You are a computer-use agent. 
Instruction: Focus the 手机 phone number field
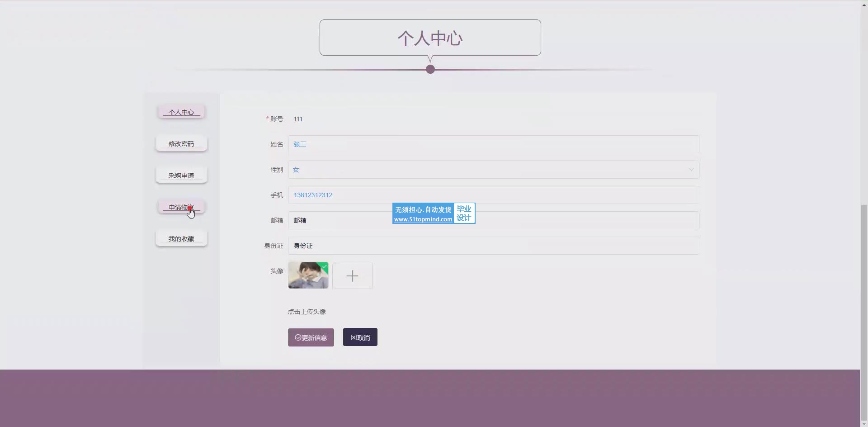coord(493,195)
